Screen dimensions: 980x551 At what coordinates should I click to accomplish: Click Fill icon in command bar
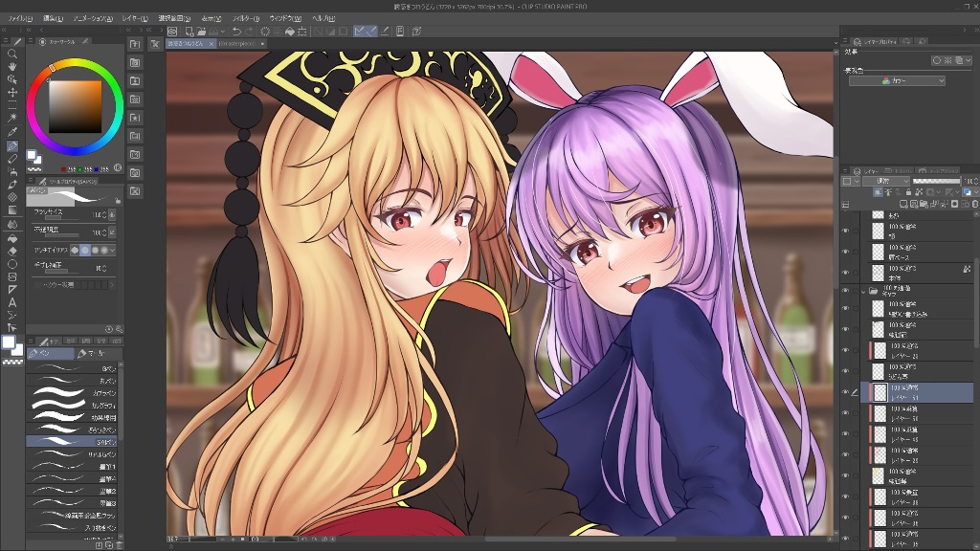click(x=290, y=32)
